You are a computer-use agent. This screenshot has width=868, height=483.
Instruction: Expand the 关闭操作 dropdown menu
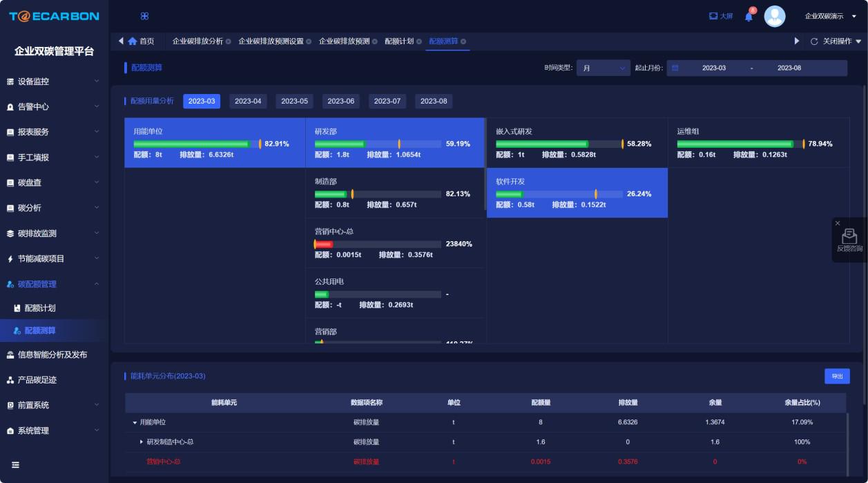[x=842, y=41]
